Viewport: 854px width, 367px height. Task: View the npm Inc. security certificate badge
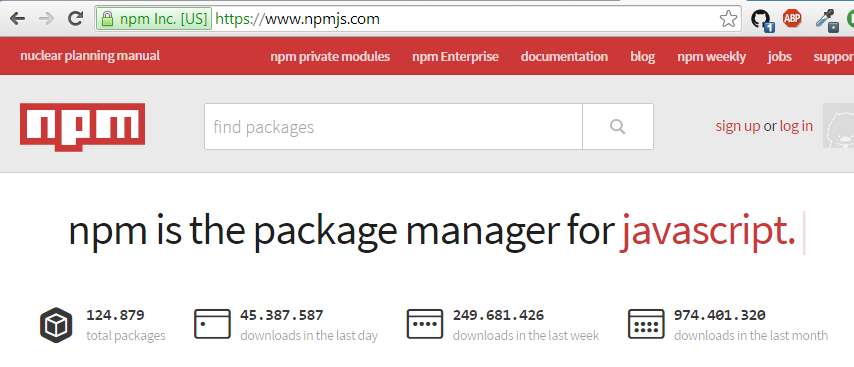(x=154, y=19)
